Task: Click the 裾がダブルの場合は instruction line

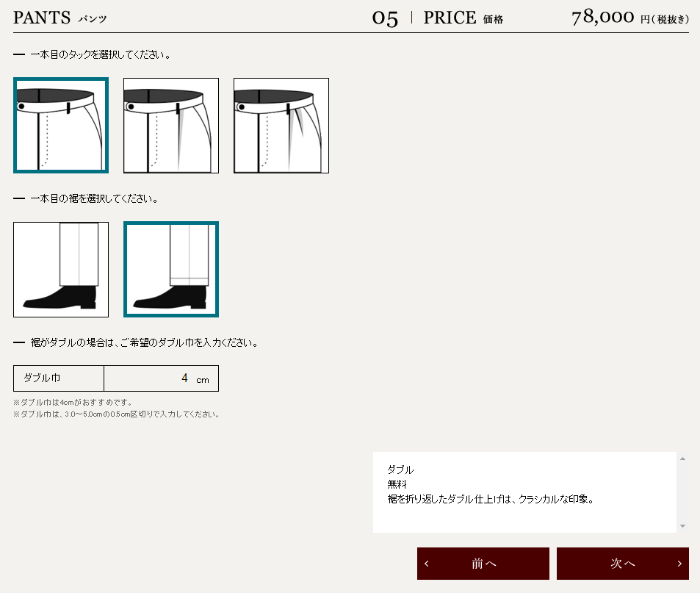Action: (144, 343)
